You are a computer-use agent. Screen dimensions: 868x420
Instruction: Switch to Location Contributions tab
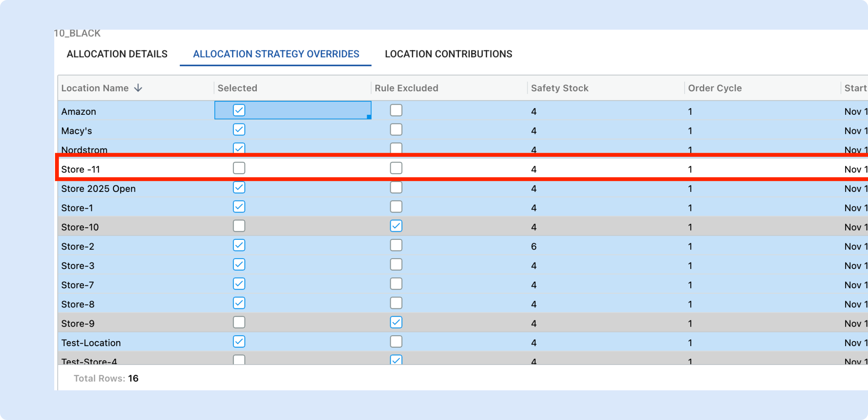click(x=448, y=54)
